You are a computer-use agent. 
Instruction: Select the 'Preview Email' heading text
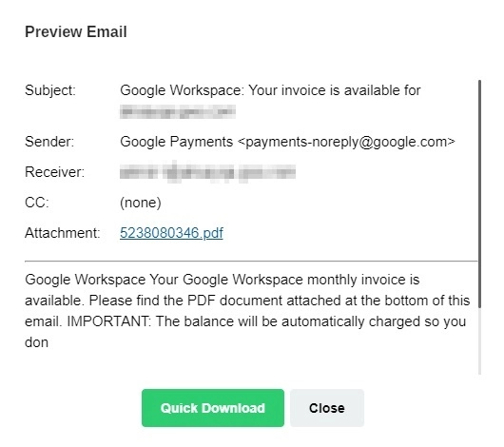(x=76, y=31)
